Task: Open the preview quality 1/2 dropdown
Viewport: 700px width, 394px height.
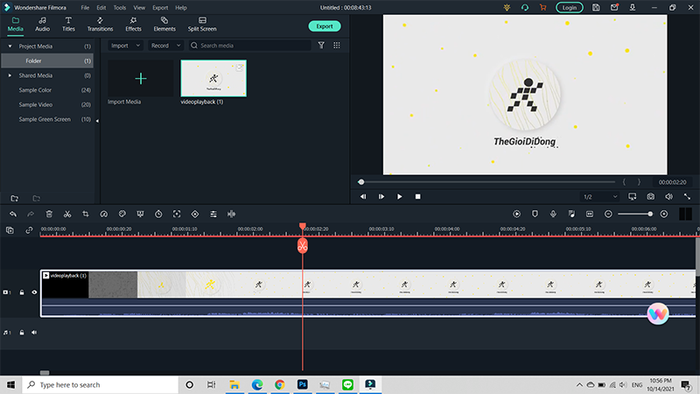Action: point(600,197)
